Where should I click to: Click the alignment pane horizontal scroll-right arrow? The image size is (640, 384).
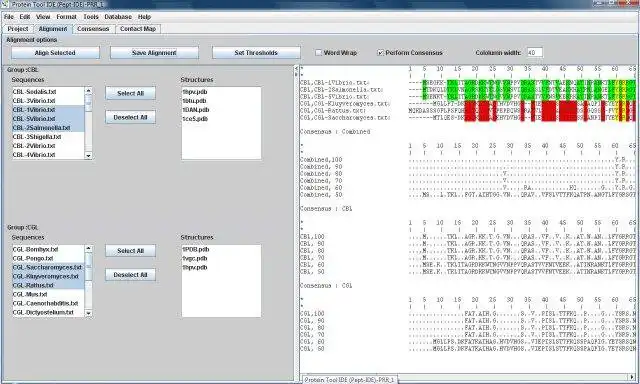[632, 377]
